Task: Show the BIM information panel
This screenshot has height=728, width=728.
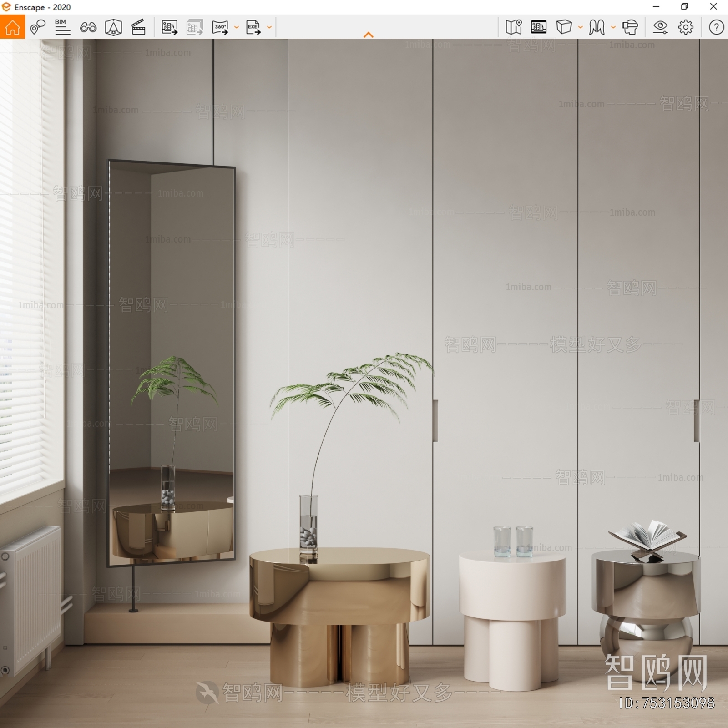Action: pos(62,27)
